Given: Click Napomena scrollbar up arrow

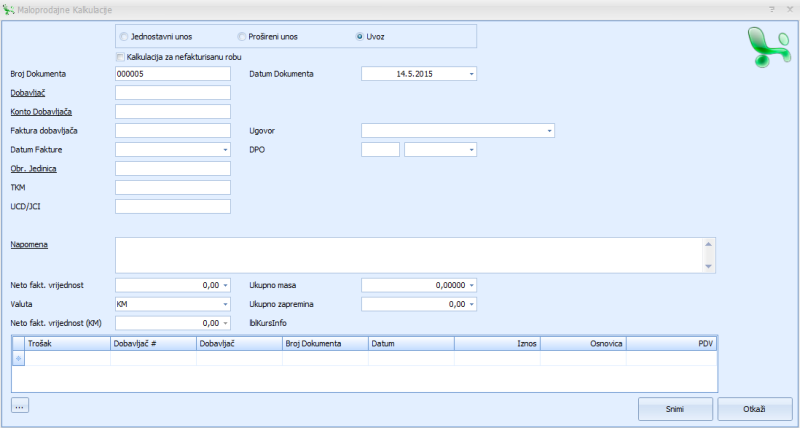Looking at the screenshot, I should click(x=708, y=244).
